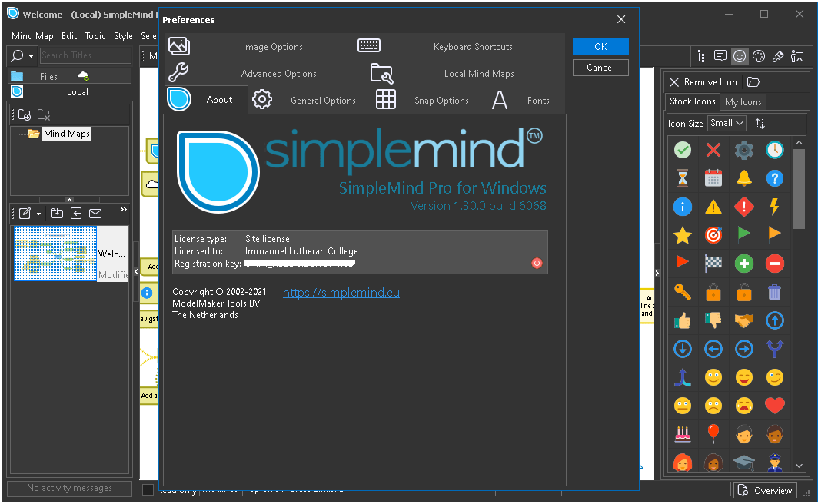Open the style paintbrush panel icon
The image size is (818, 504).
[x=778, y=56]
